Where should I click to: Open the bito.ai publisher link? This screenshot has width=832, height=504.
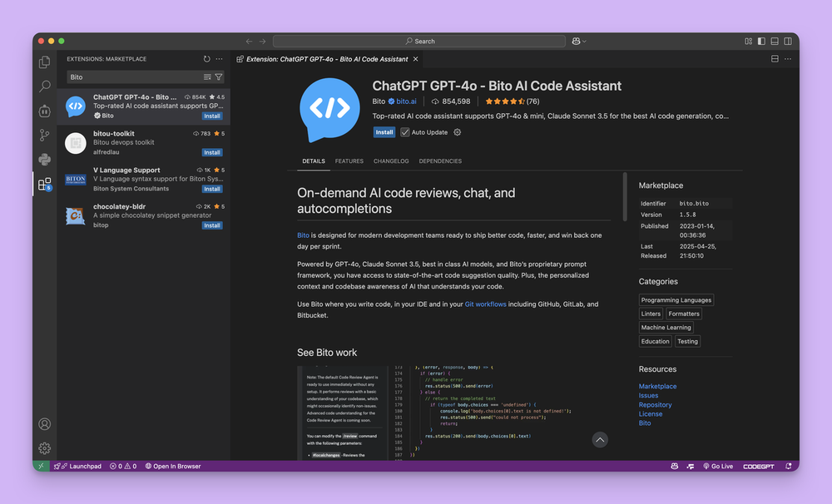tap(407, 101)
